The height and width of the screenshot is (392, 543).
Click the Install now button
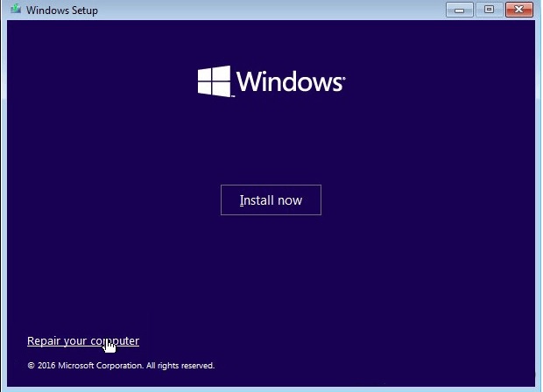click(x=271, y=200)
